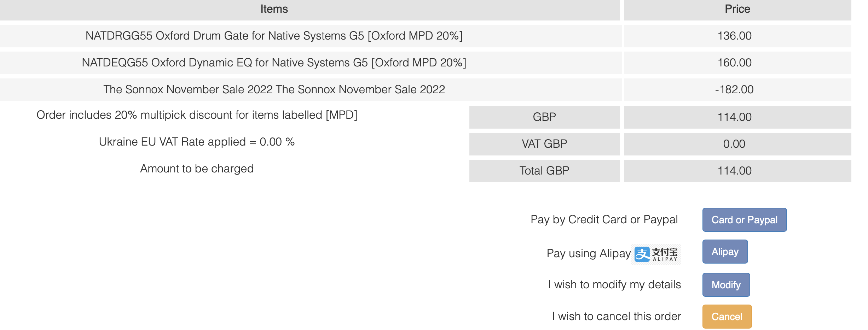The height and width of the screenshot is (330, 868).
Task: Click the Total GBP label cell
Action: pyautogui.click(x=544, y=171)
